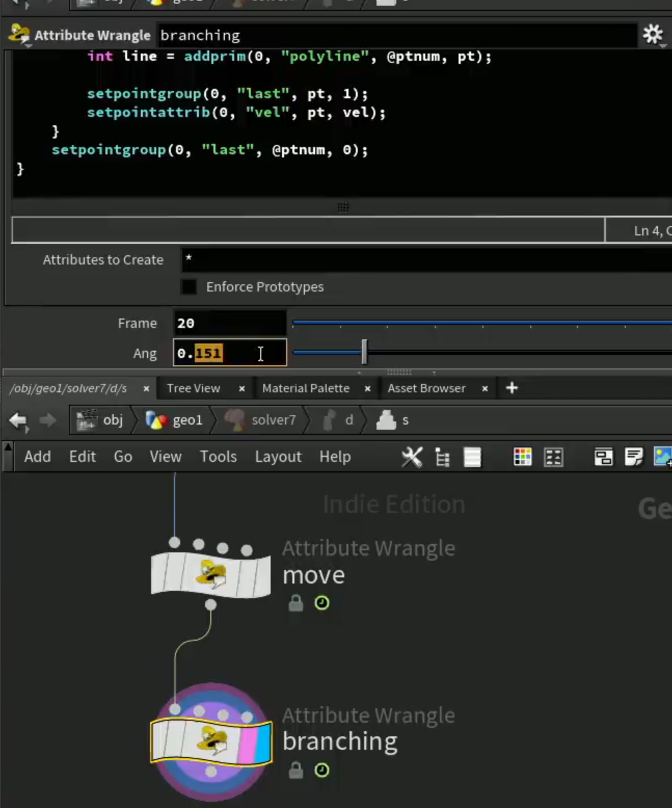Open the color palette grid icon
This screenshot has width=672, height=808.
(x=522, y=457)
